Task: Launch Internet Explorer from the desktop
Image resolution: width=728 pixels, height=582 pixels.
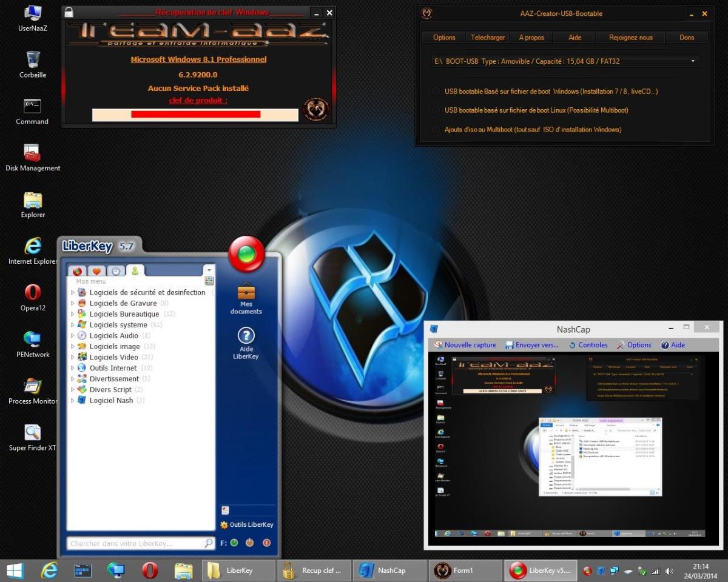Action: click(x=33, y=251)
